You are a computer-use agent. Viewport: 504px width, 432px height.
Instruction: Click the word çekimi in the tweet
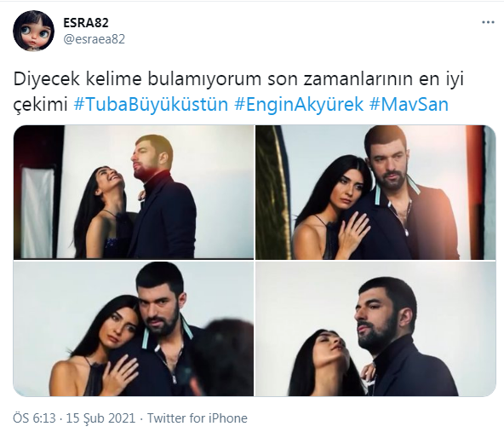pyautogui.click(x=41, y=105)
